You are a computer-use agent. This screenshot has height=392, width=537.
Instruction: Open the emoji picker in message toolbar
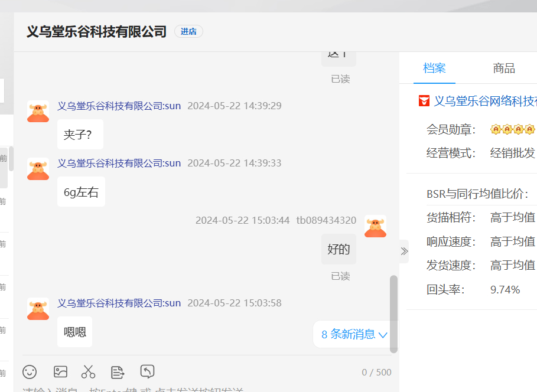pyautogui.click(x=30, y=371)
